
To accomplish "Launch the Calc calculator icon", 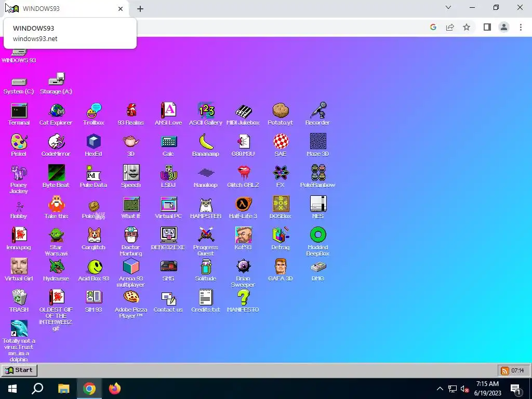I will (168, 142).
